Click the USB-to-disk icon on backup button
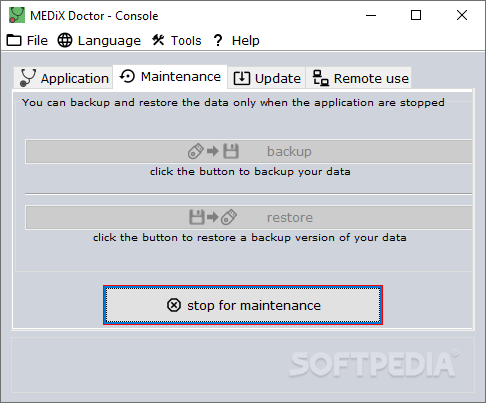486x403 pixels. 213,151
